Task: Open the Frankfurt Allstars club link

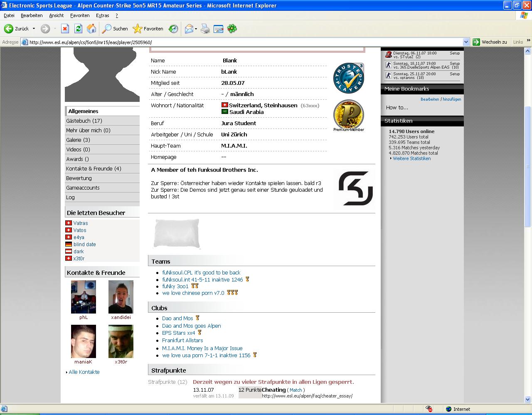Action: 182,341
